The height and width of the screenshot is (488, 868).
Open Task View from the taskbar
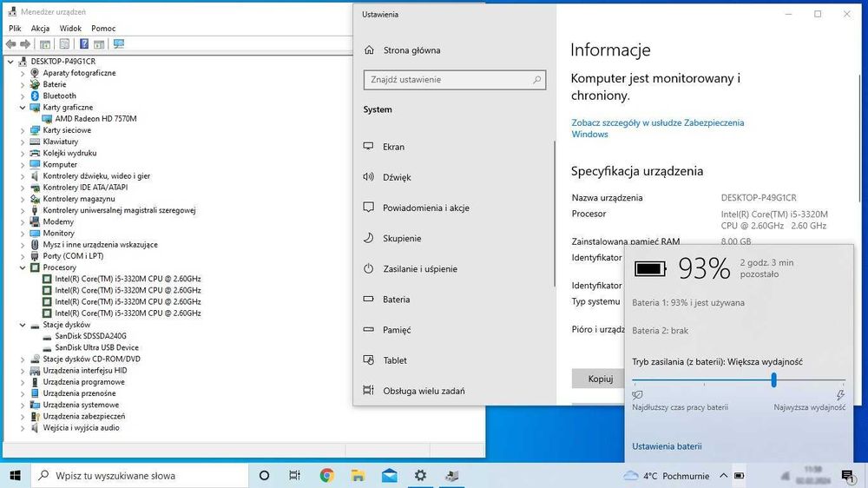coord(294,475)
